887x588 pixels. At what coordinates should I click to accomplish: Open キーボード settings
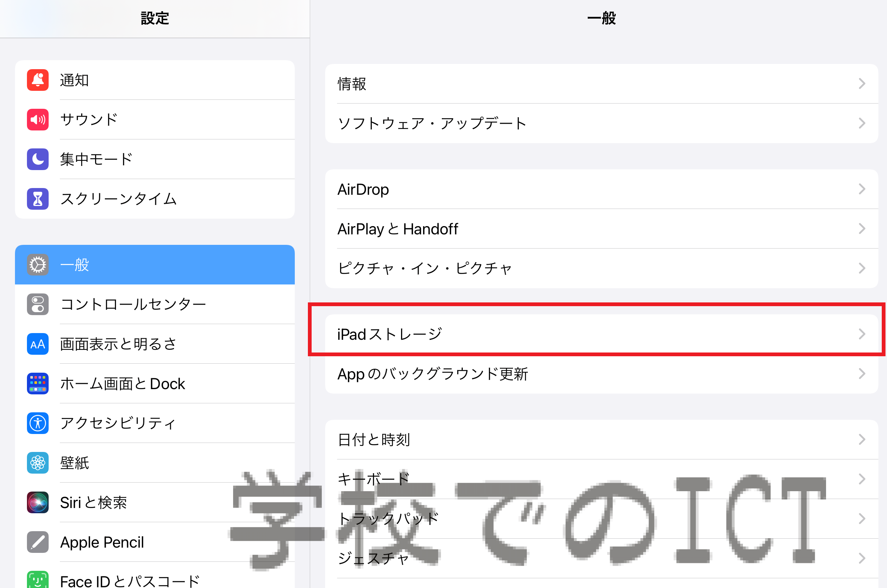(x=602, y=479)
